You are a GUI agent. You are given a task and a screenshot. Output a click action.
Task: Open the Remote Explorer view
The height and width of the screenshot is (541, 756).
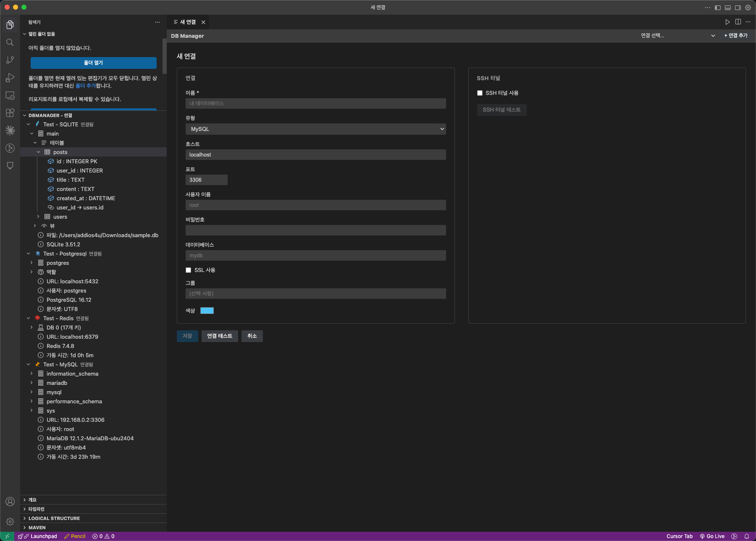(x=10, y=95)
